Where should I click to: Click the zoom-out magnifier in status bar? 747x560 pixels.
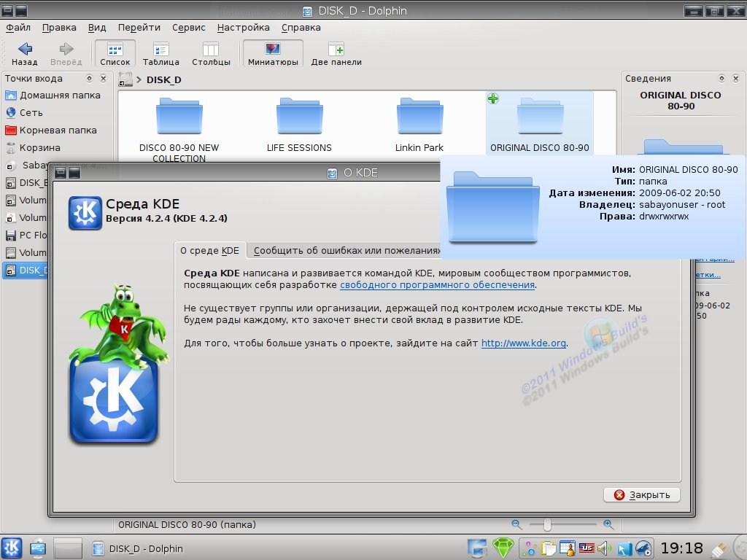click(516, 524)
